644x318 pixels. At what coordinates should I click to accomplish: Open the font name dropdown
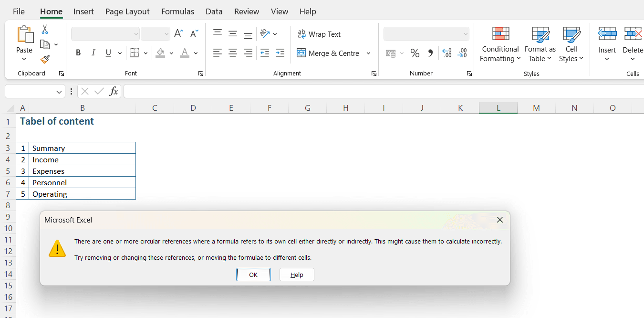[136, 34]
